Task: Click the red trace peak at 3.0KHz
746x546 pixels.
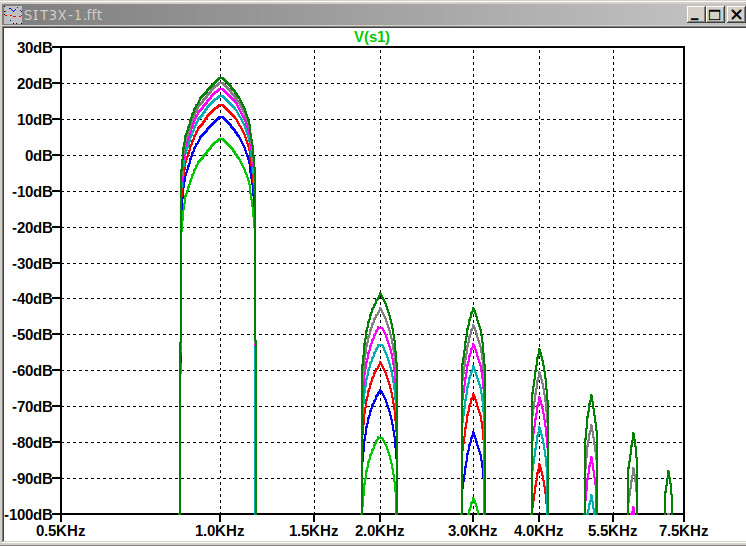Action: [473, 395]
